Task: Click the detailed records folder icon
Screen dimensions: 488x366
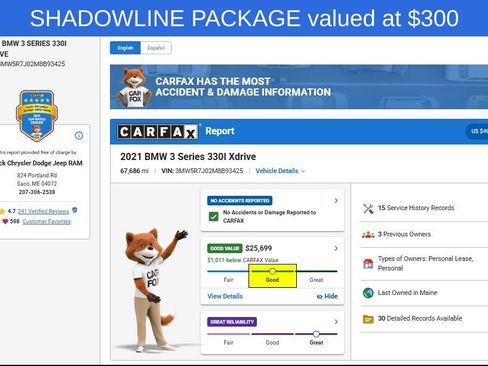Action: [x=368, y=319]
